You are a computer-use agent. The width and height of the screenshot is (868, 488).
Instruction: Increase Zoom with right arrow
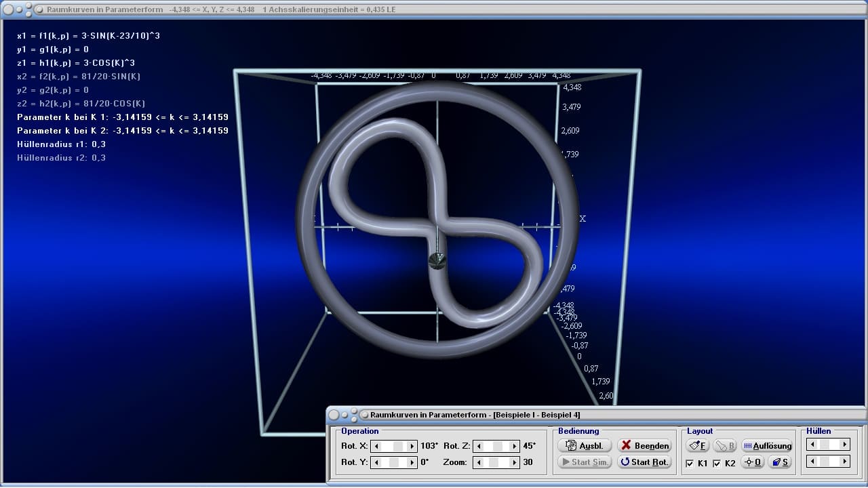pos(514,462)
